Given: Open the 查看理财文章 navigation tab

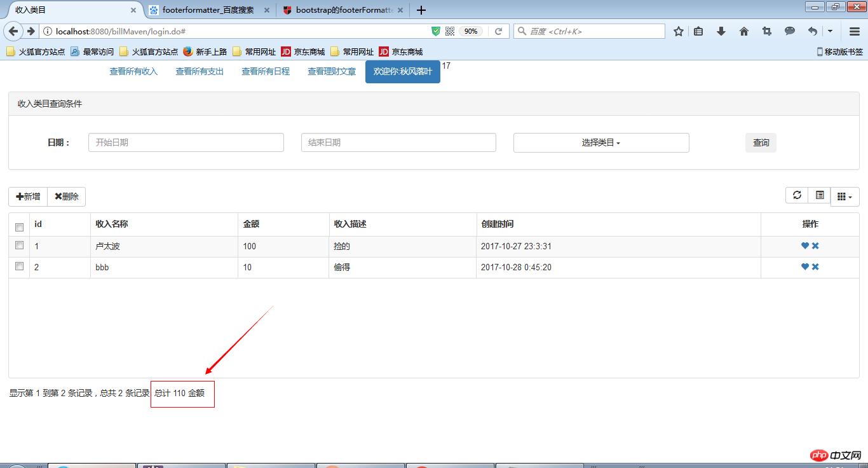Looking at the screenshot, I should (x=332, y=71).
